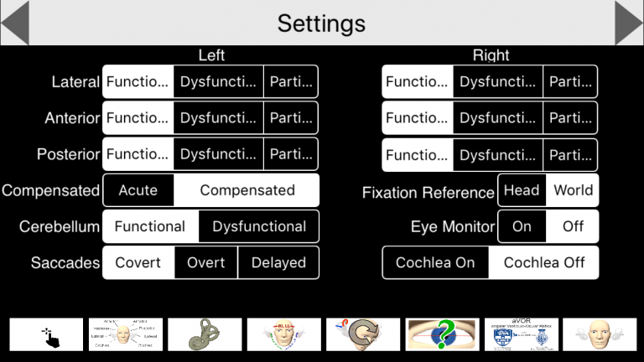Tap the left arrow beside Settings
The height and width of the screenshot is (362, 644).
point(15,23)
